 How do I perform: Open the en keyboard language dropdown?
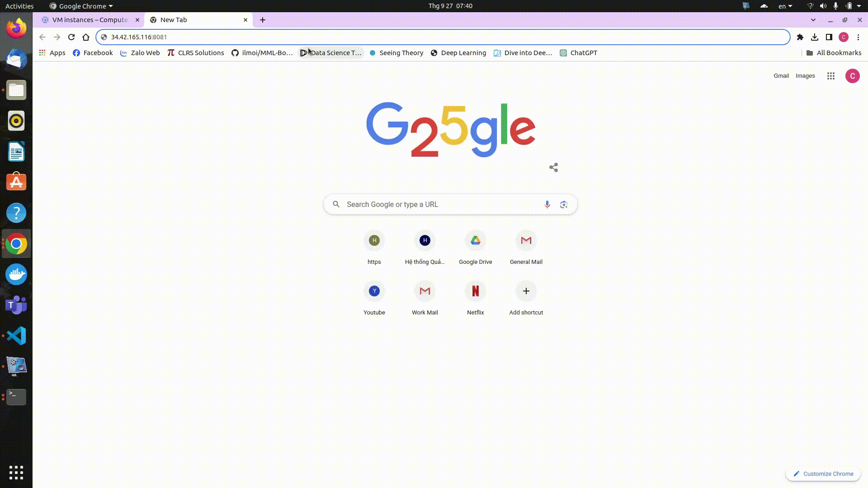pyautogui.click(x=785, y=6)
